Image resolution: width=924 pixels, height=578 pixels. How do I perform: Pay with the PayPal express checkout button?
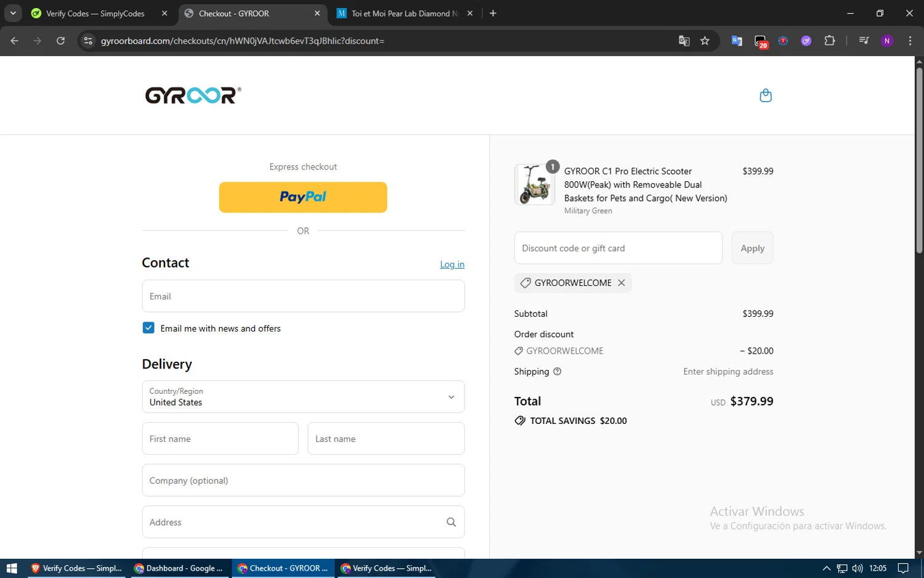coord(303,197)
